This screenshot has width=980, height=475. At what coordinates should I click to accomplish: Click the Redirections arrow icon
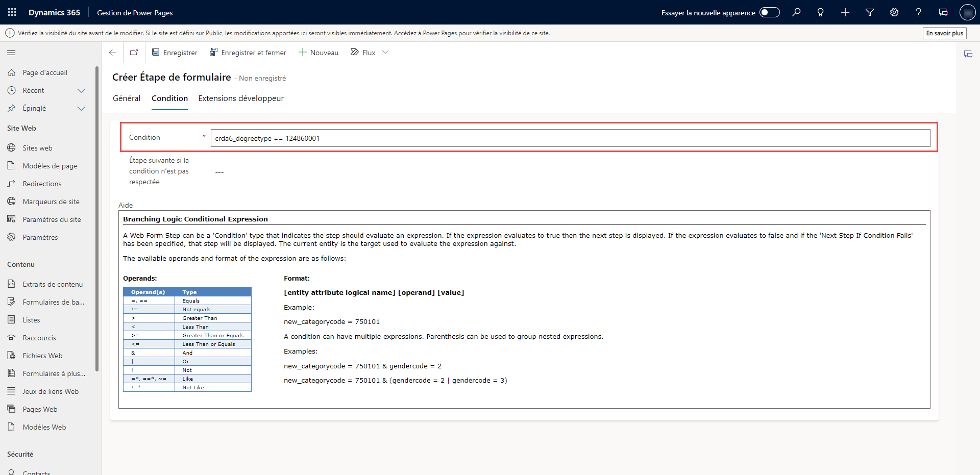pos(12,184)
